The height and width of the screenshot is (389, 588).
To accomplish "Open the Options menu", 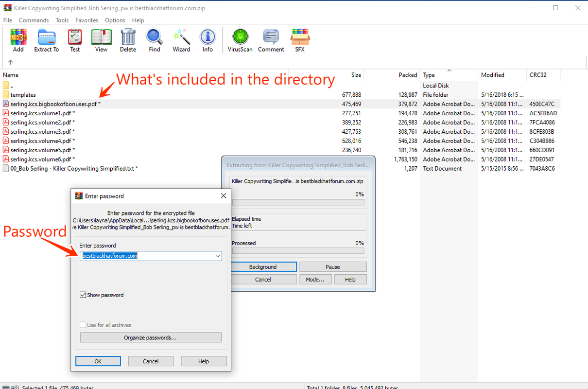I will tap(115, 20).
